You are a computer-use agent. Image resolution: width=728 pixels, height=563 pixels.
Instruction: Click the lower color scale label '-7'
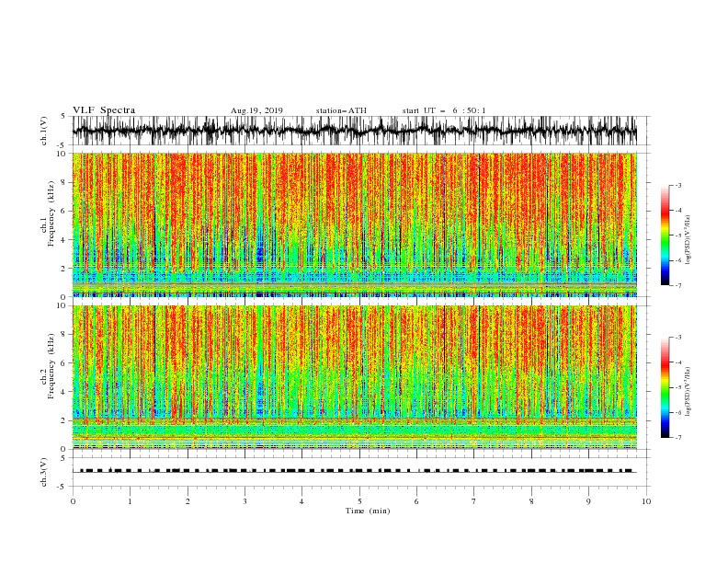(677, 437)
